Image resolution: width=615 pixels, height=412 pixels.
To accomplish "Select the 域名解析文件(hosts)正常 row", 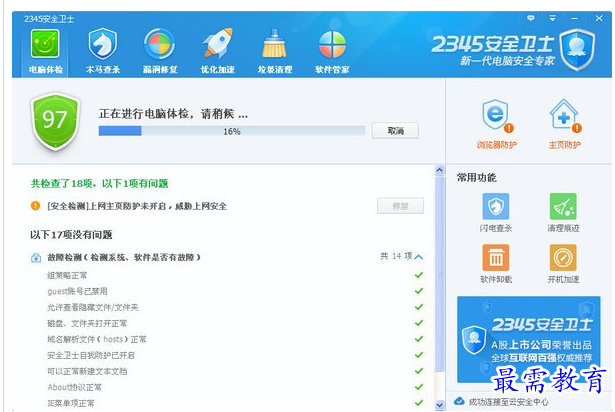I will pos(235,339).
